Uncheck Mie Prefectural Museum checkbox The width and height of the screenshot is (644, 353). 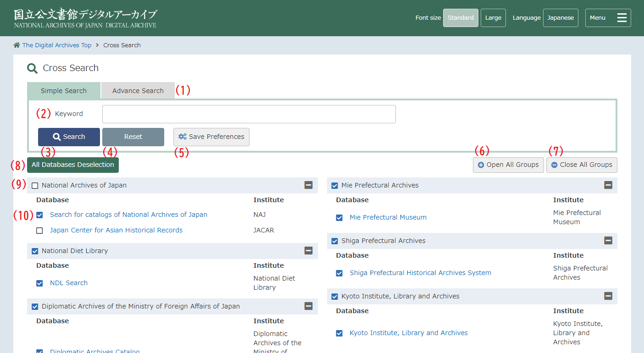(339, 218)
